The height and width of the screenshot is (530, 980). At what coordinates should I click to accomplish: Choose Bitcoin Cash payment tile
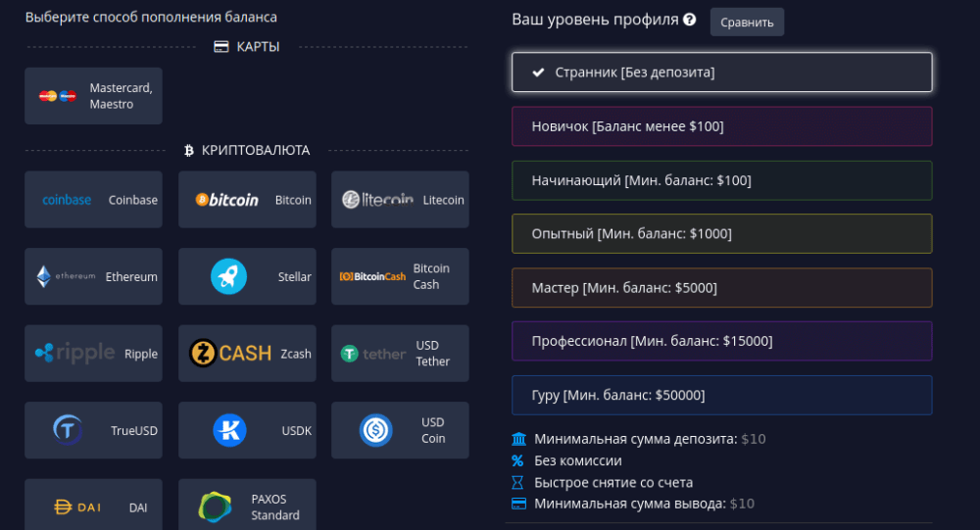[400, 276]
